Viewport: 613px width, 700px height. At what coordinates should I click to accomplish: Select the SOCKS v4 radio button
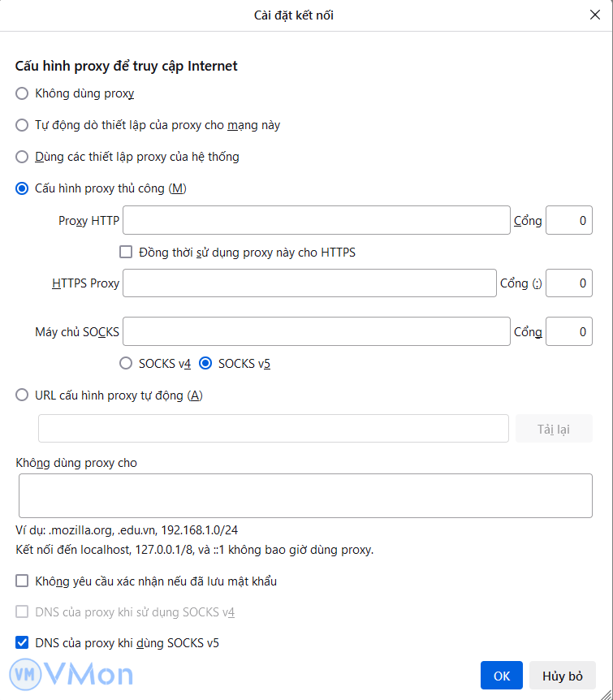126,364
